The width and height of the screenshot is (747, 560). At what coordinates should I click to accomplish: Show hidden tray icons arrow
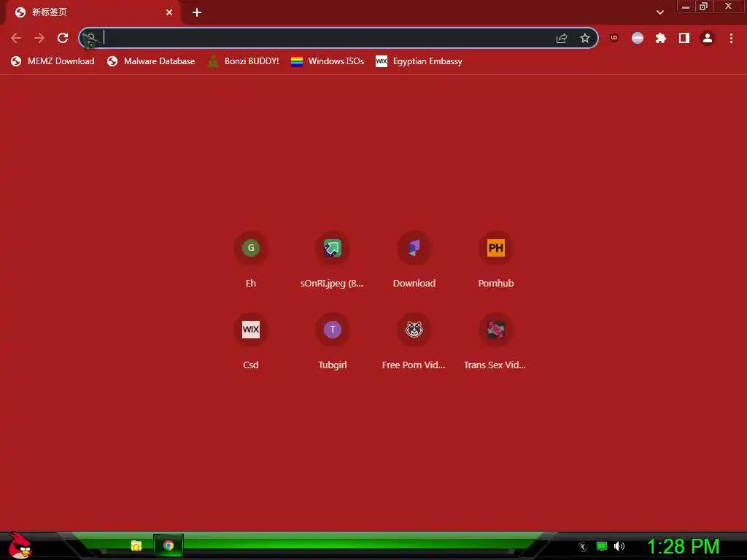583,547
